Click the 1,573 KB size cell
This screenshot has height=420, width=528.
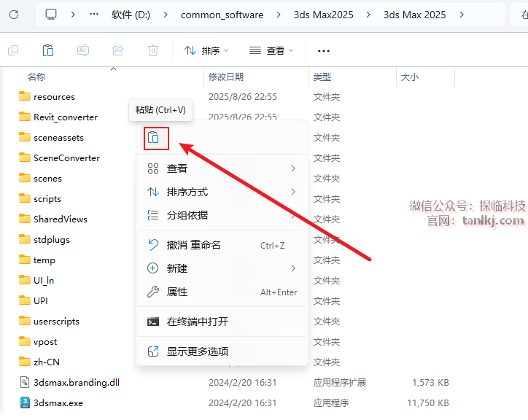(431, 383)
